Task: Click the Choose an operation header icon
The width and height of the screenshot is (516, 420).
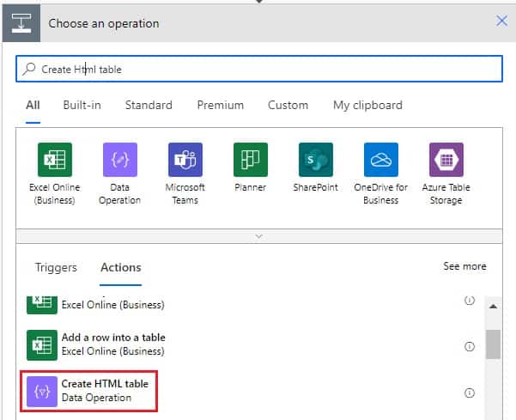Action: coord(21,23)
